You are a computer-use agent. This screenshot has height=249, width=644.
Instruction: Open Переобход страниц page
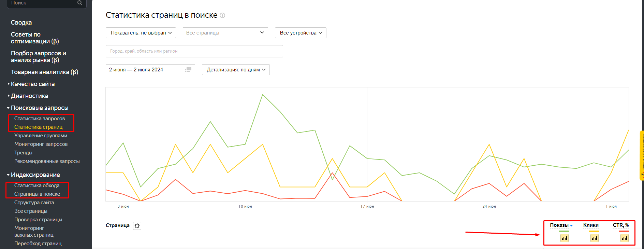click(x=38, y=244)
